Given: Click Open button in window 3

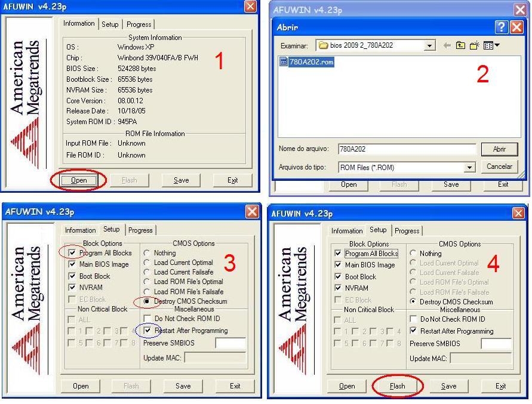Looking at the screenshot, I should 81,386.
